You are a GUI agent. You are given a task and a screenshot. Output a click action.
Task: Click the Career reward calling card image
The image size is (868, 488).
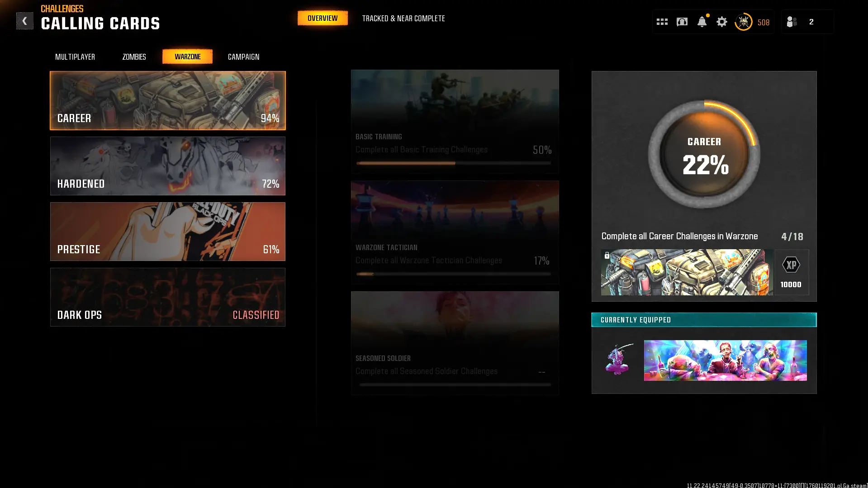(x=687, y=272)
